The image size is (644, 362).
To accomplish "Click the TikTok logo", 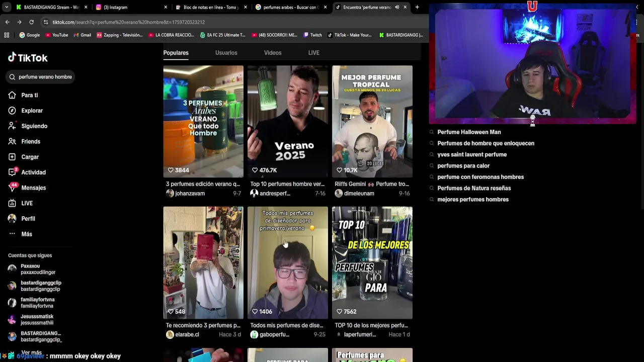I will pyautogui.click(x=28, y=57).
